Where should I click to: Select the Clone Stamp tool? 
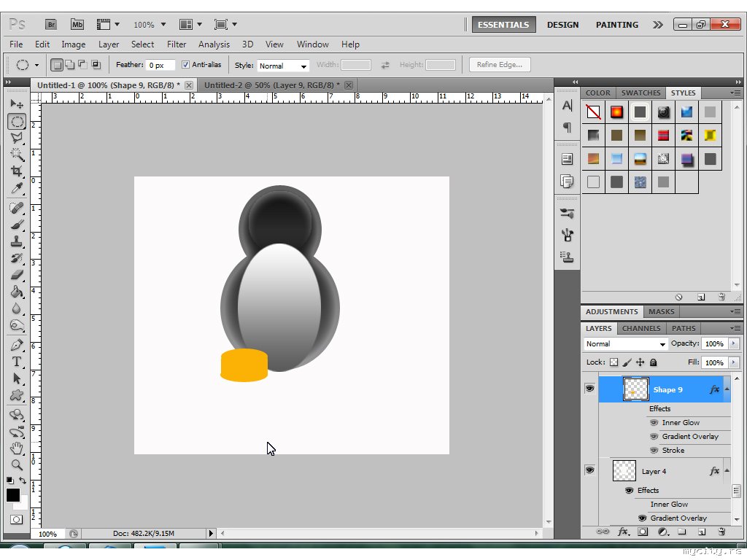coord(17,241)
